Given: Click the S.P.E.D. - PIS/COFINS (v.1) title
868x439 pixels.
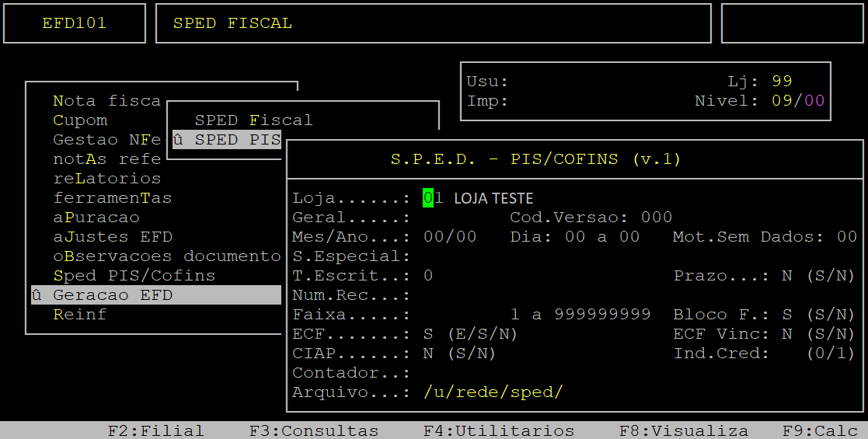Looking at the screenshot, I should coord(536,159).
